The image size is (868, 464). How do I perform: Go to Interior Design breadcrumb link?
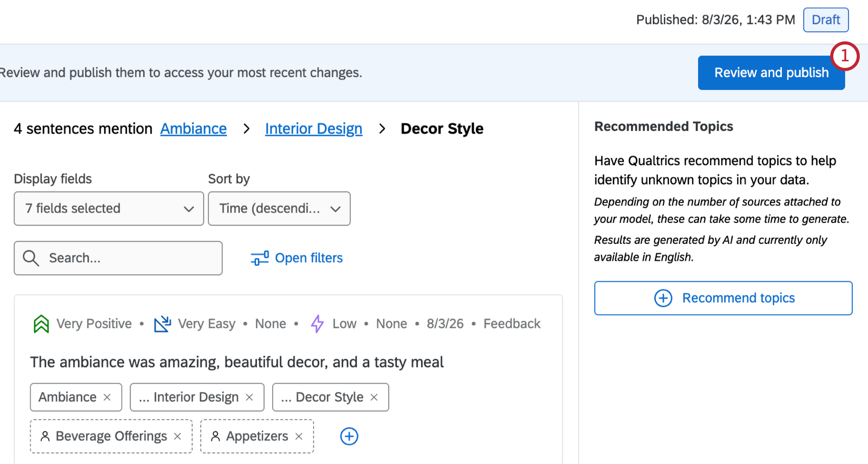point(314,129)
